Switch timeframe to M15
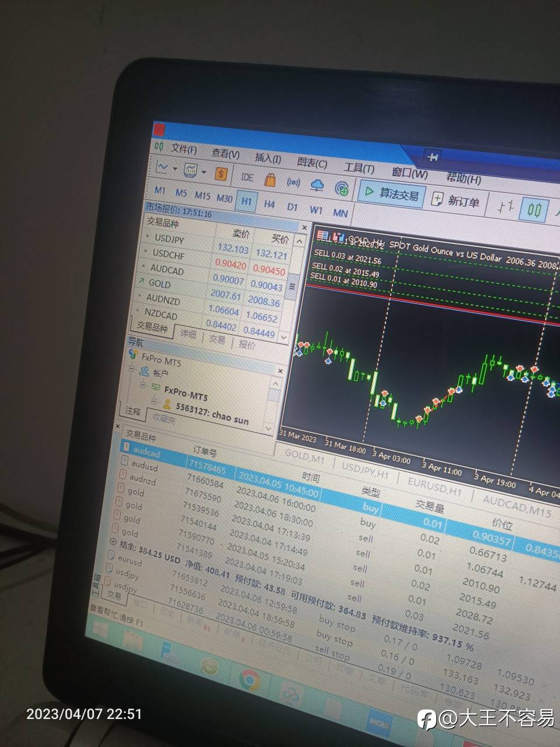 point(202,196)
